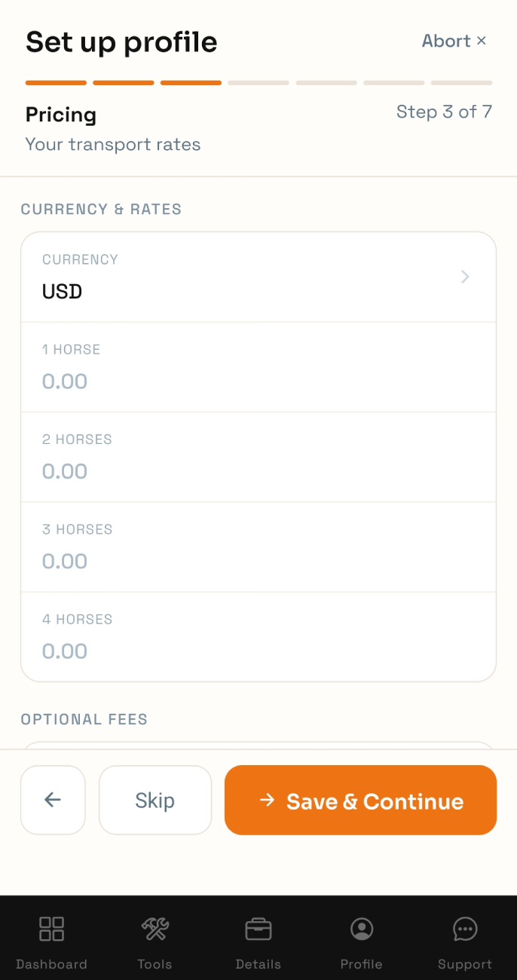Focus the 2 Horses rate field
The image size is (517, 980).
click(258, 457)
